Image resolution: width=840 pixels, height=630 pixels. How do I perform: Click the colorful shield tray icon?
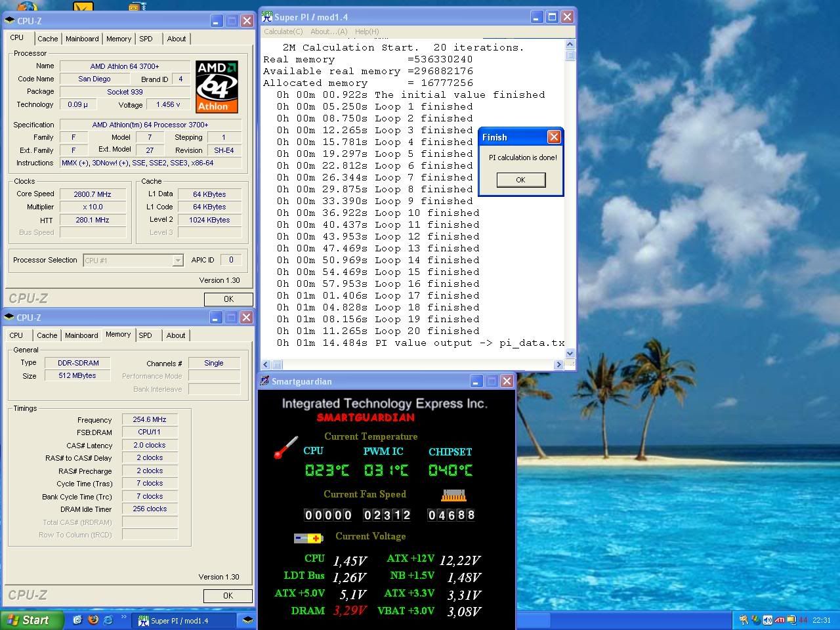[x=756, y=620]
